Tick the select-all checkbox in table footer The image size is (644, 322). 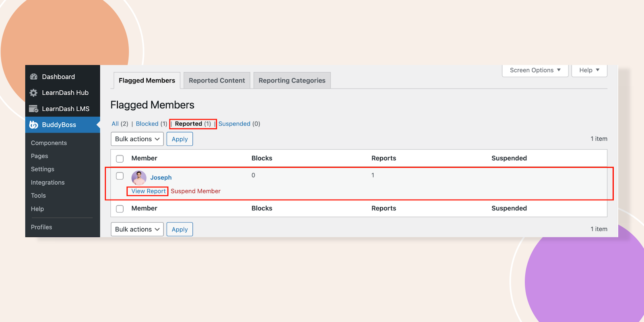(120, 208)
